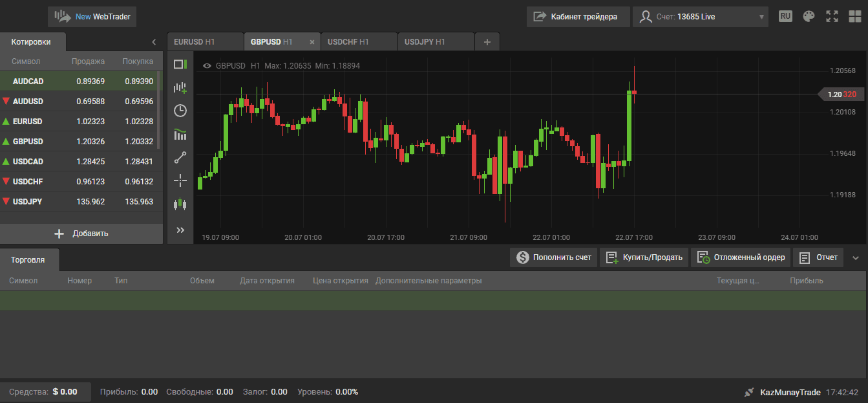Click the Пополнить счет button
Screen dimensions: 868x403
click(553, 257)
